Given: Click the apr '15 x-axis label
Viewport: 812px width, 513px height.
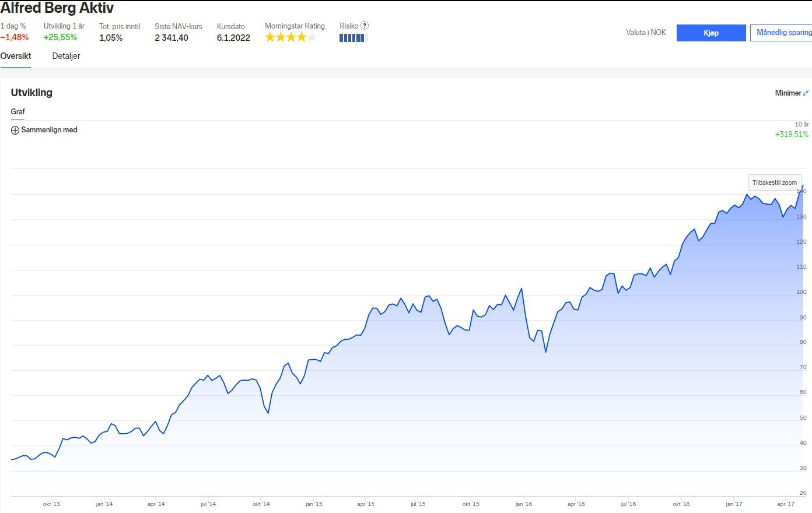Looking at the screenshot, I should click(x=366, y=504).
